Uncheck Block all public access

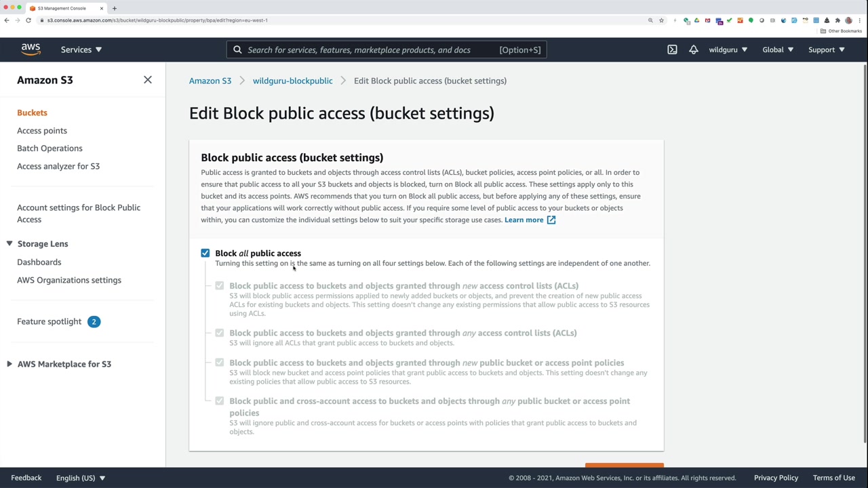[205, 253]
